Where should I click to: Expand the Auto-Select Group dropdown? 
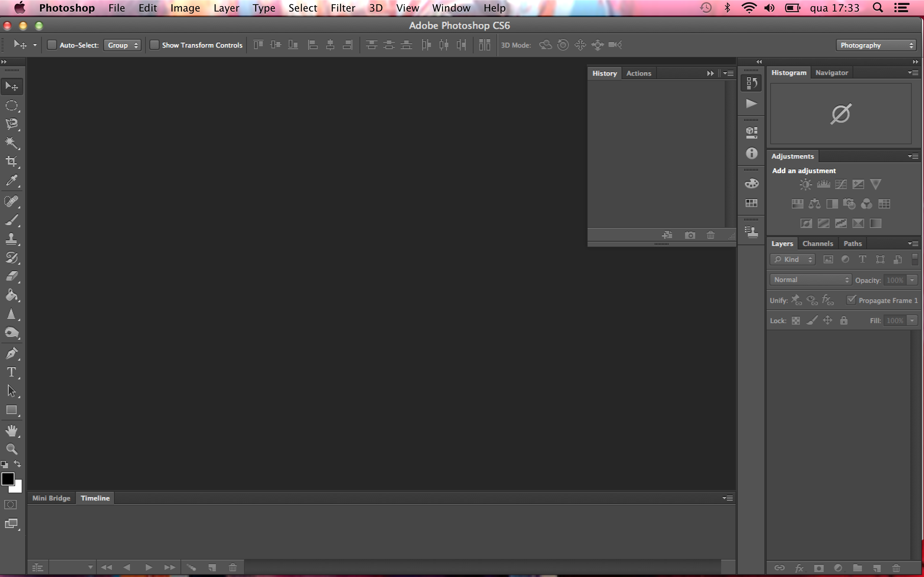click(122, 45)
